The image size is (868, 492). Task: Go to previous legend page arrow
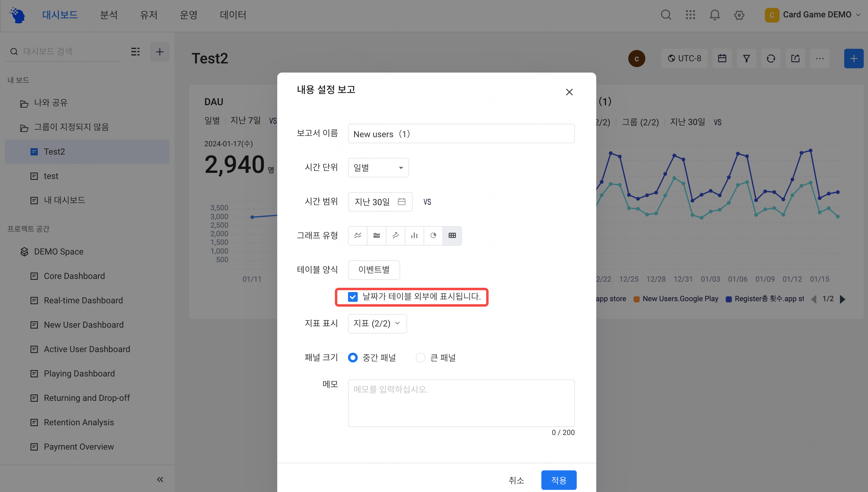tap(814, 299)
